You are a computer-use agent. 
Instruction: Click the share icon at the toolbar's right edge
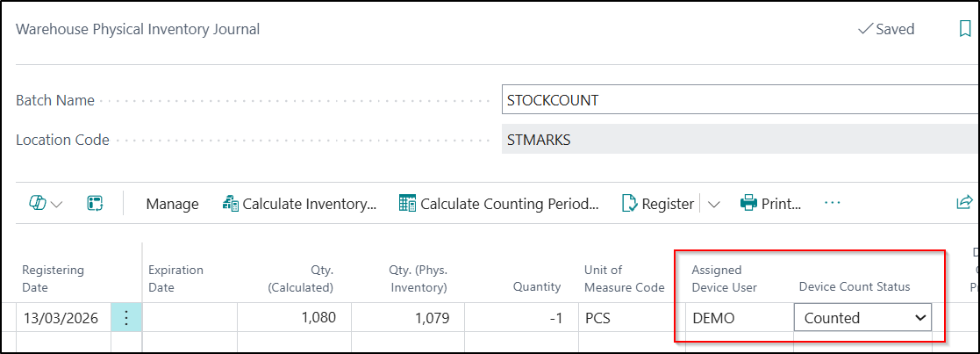964,203
